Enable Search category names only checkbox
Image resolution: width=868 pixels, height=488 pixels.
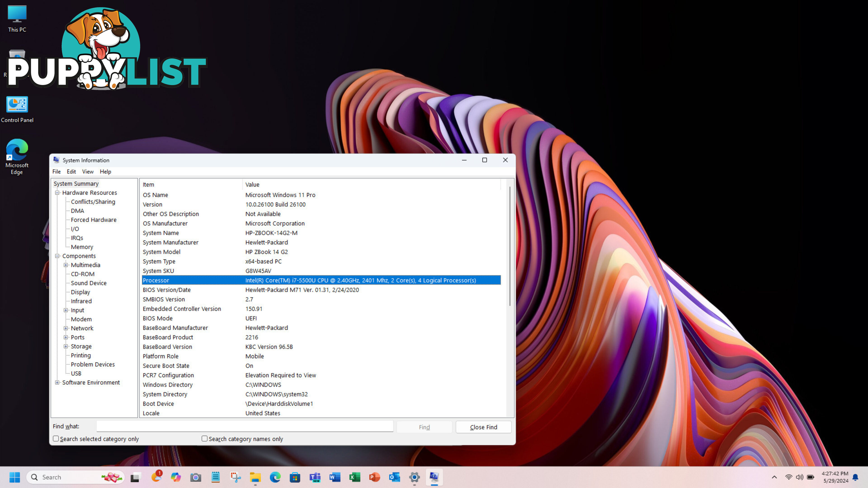tap(205, 439)
